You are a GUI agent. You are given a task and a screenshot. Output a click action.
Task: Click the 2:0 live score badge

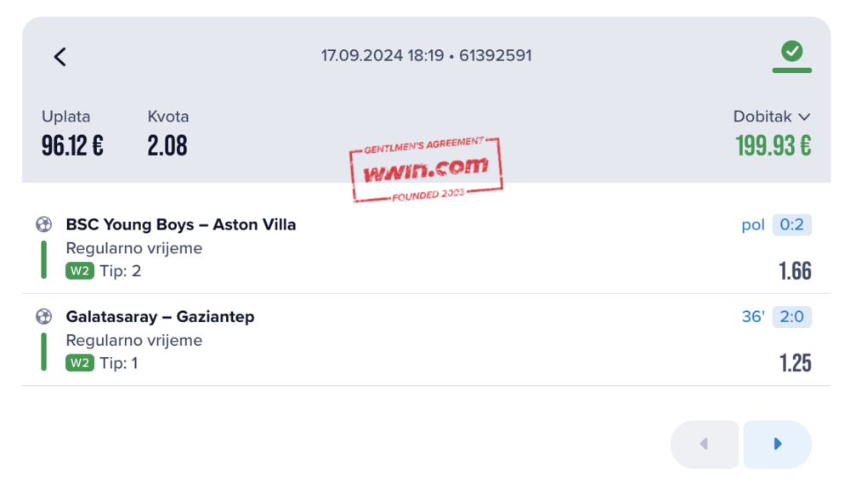click(x=791, y=317)
